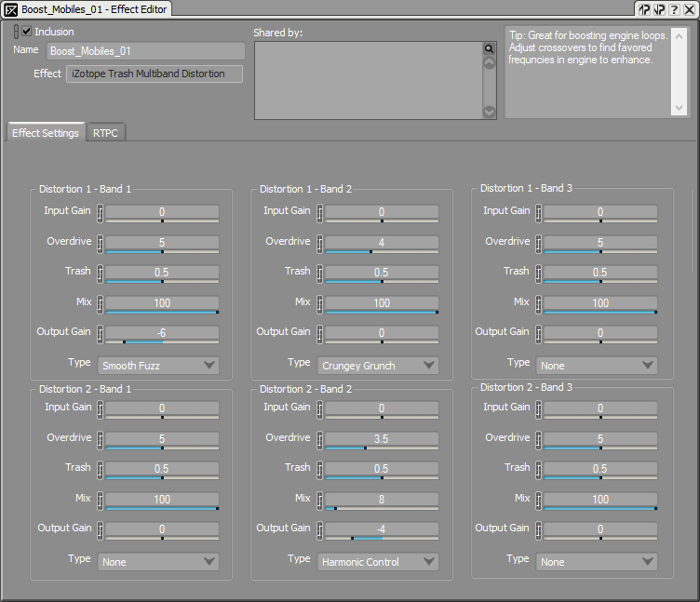Click RTPC handle for Distortion 1 Band 1 Mix
Viewport: 700px width, 602px height.
[x=100, y=305]
